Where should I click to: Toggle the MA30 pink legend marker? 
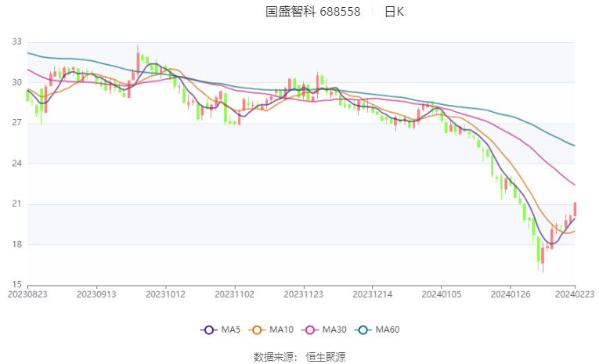tap(310, 330)
